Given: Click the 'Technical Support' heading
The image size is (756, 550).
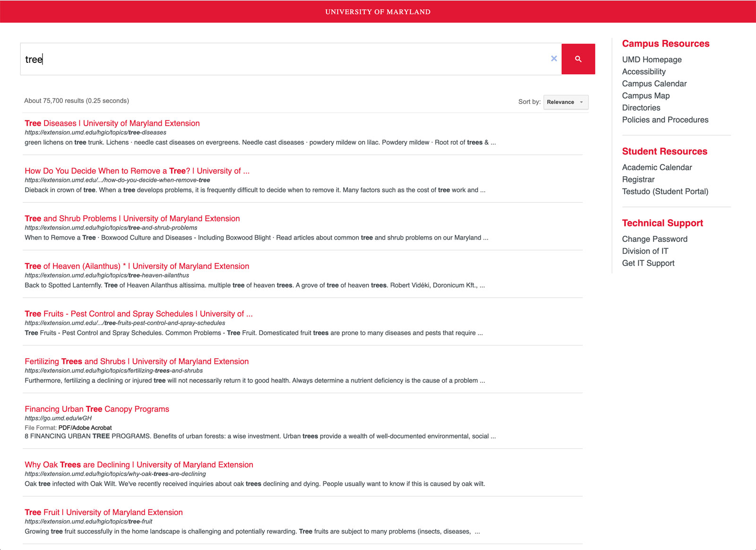Looking at the screenshot, I should (662, 223).
